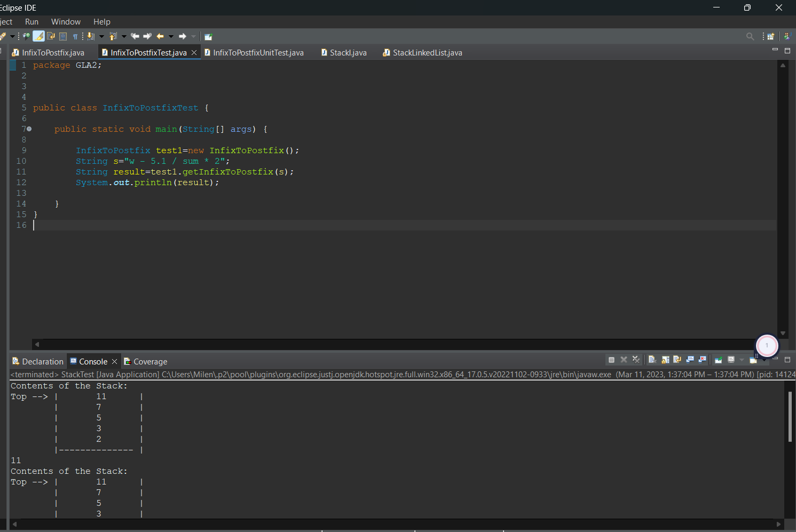Screen dimensions: 796x532
Task: Click Remove Launch icon in Console
Action: [624, 360]
